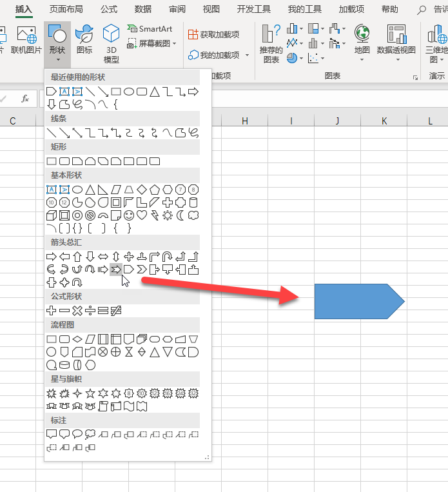Screen dimensions: 448x492
Task: Switch to the 页面布局 tab
Action: (x=66, y=9)
